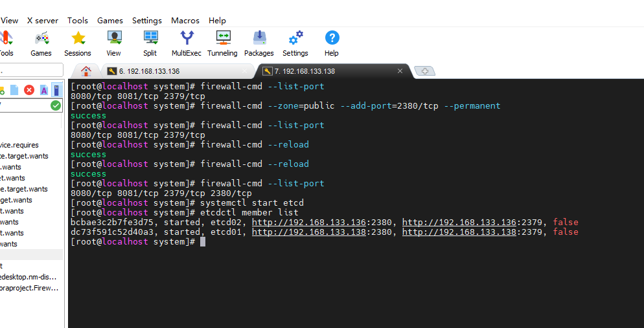Open the Help menu

(217, 21)
